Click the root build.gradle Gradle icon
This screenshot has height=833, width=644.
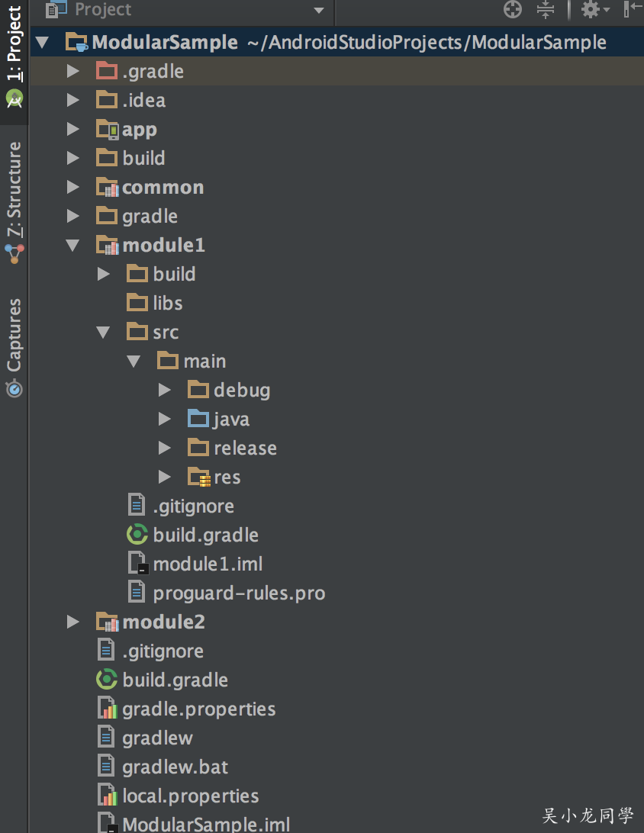[x=107, y=680]
